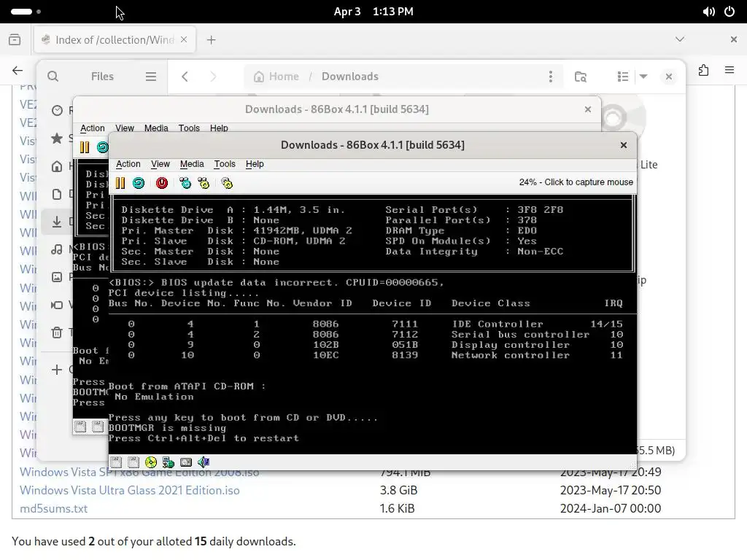Open Other Locations plus item in Files sidebar
This screenshot has width=747, height=560.
tap(57, 370)
